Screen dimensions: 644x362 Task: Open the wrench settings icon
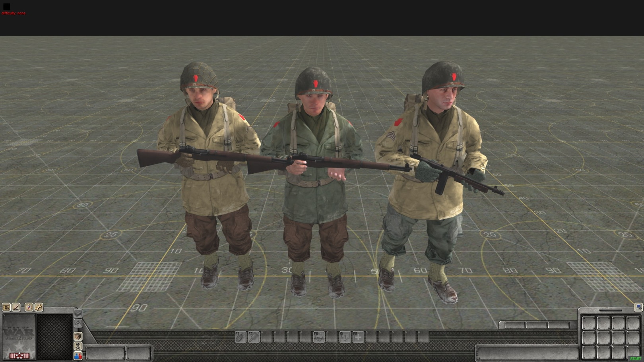pos(39,307)
